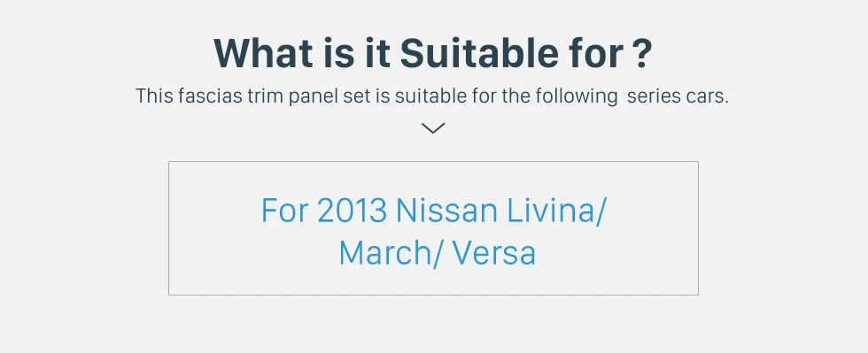Click the word "fascias" in the subtitle
Screen dimensions: 868x353
(211, 96)
